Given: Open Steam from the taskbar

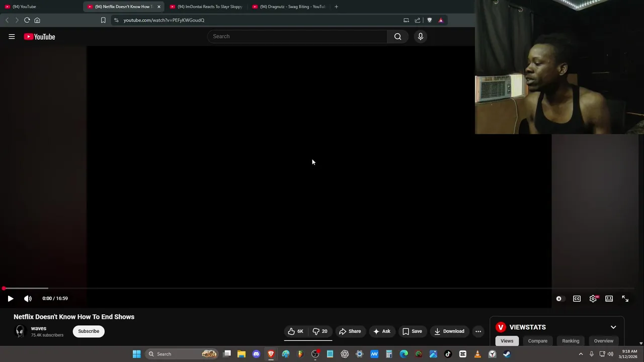Looking at the screenshot, I should point(507,354).
